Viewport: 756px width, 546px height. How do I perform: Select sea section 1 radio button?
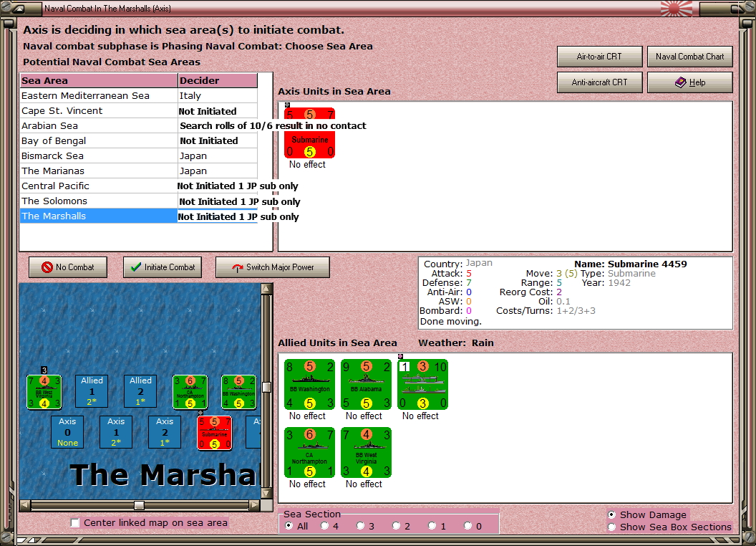432,526
